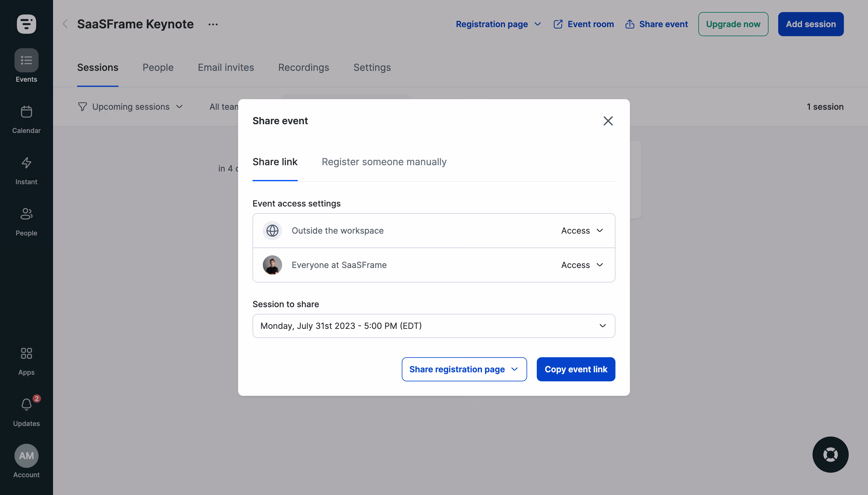868x495 pixels.
Task: Open the three-dot menu next to SaaSFrame Keynote
Action: click(213, 24)
